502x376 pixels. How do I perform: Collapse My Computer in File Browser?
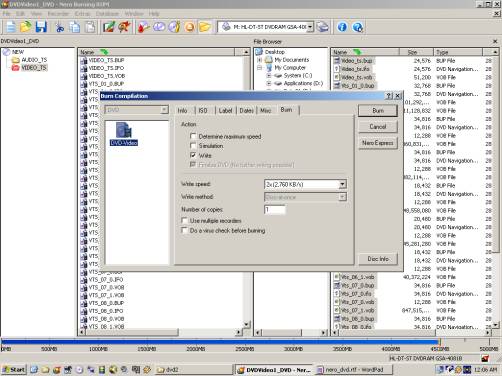click(x=260, y=68)
